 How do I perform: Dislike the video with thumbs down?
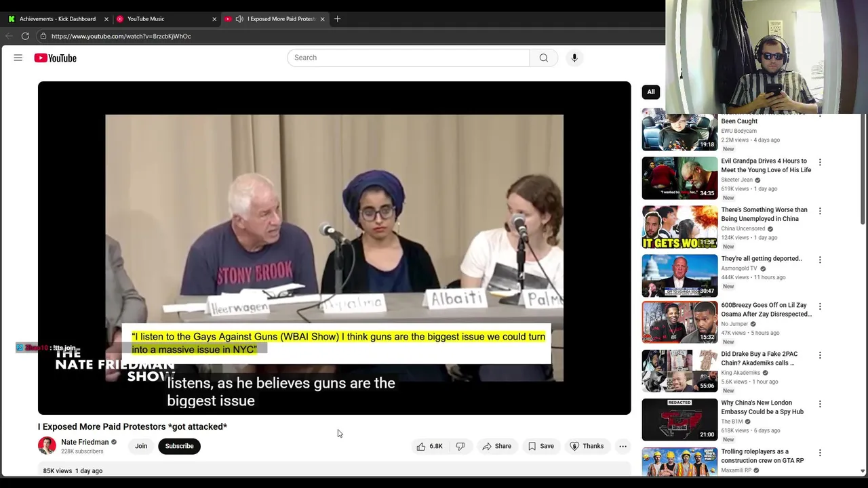(x=460, y=446)
